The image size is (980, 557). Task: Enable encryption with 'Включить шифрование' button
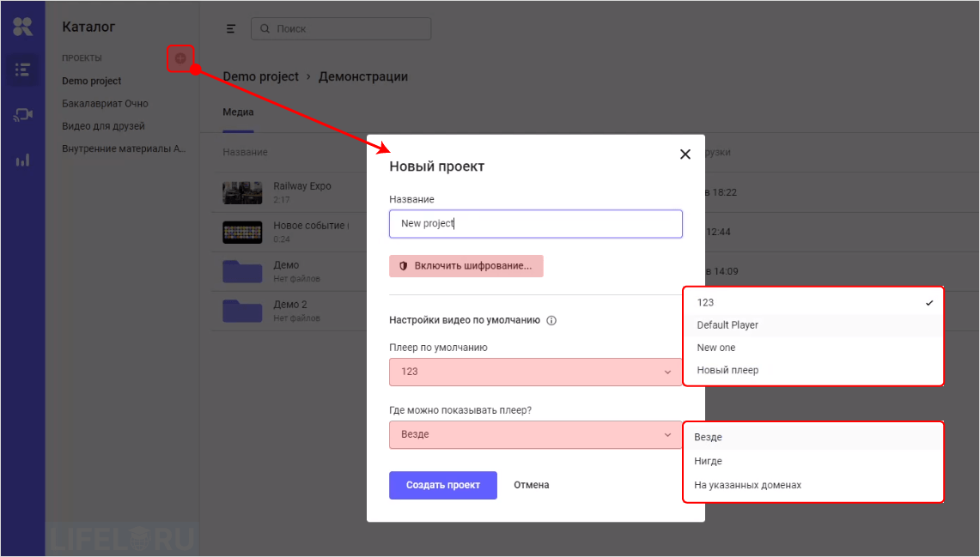tap(466, 266)
